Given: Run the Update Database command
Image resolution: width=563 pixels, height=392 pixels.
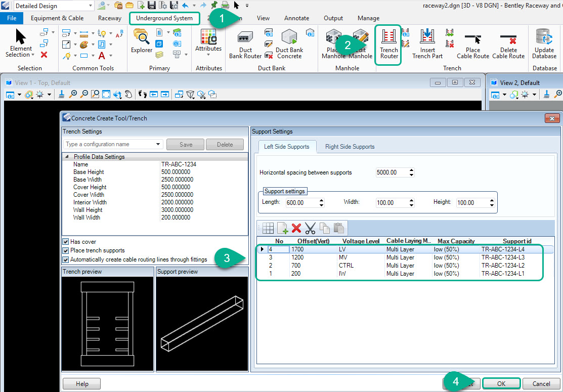Looking at the screenshot, I should pos(544,43).
